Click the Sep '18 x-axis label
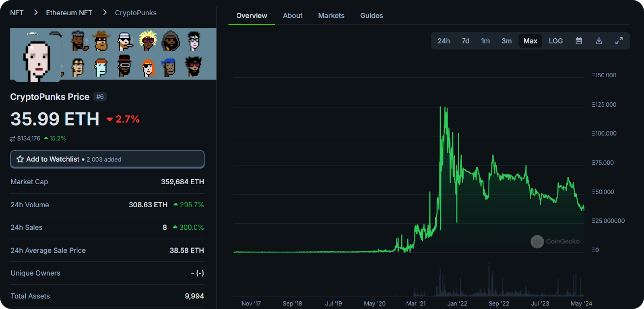This screenshot has width=644, height=309. click(x=292, y=303)
